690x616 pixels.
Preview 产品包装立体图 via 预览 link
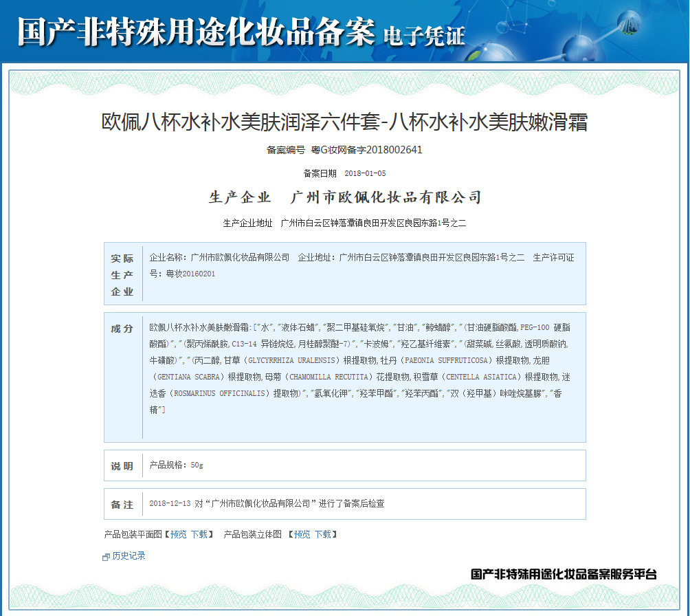302,534
